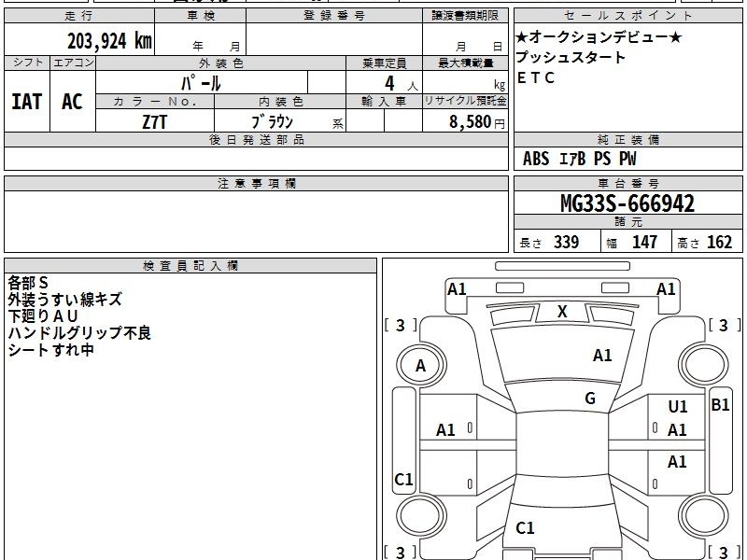The height and width of the screenshot is (560, 747).
Task: Select the note 外装うすい線キズ
Action: [64, 300]
